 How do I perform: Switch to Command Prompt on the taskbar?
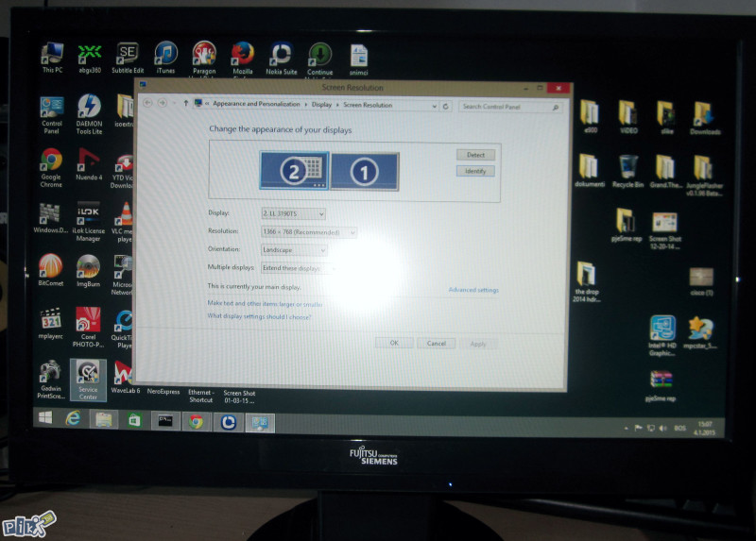[x=165, y=421]
